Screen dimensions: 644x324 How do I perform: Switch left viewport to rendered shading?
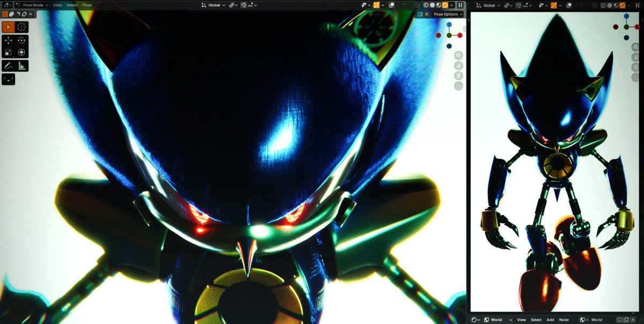(x=445, y=5)
